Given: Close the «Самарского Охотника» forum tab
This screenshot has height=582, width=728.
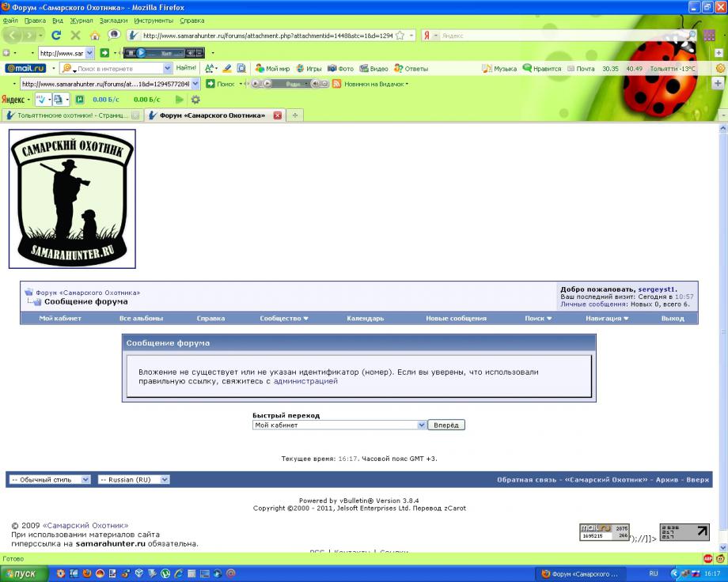Looking at the screenshot, I should coord(277,115).
